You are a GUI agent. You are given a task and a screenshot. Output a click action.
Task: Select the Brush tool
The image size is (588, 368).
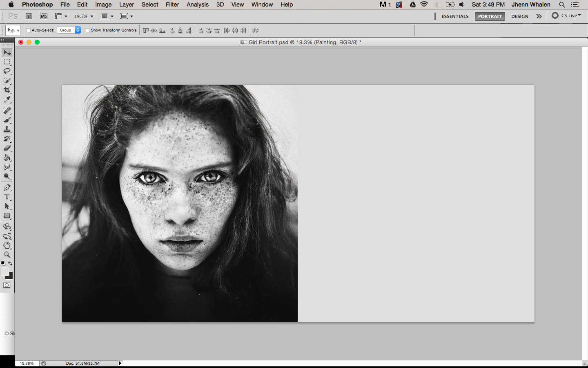click(7, 120)
